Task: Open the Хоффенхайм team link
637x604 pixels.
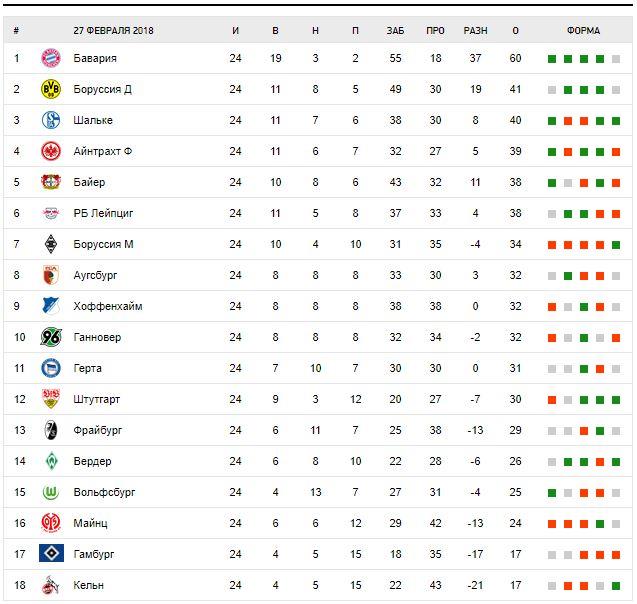Action: pos(107,306)
